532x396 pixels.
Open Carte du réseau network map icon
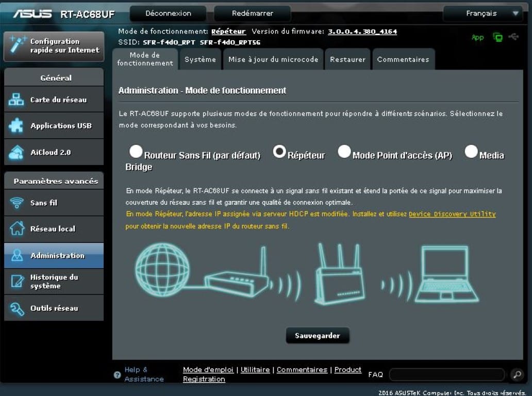click(x=16, y=100)
